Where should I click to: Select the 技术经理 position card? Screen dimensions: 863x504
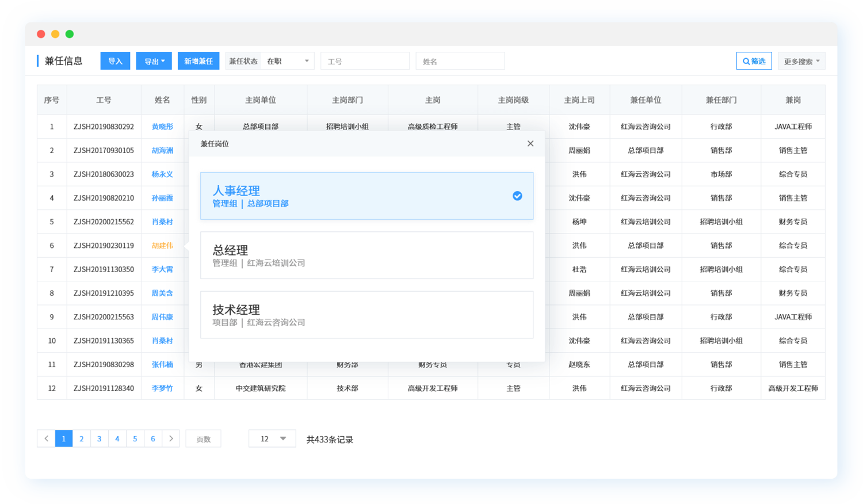366,315
